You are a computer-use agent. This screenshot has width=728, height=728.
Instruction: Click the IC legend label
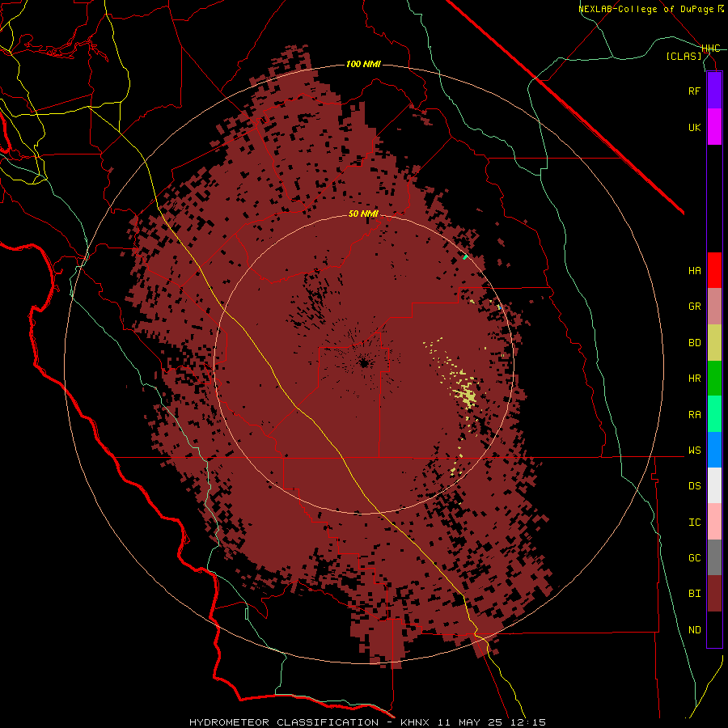(x=694, y=522)
